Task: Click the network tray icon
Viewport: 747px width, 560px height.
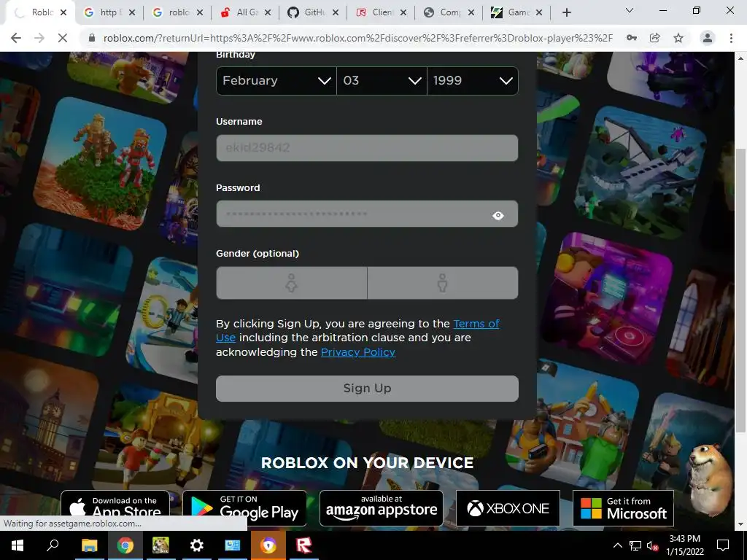Action: [635, 545]
